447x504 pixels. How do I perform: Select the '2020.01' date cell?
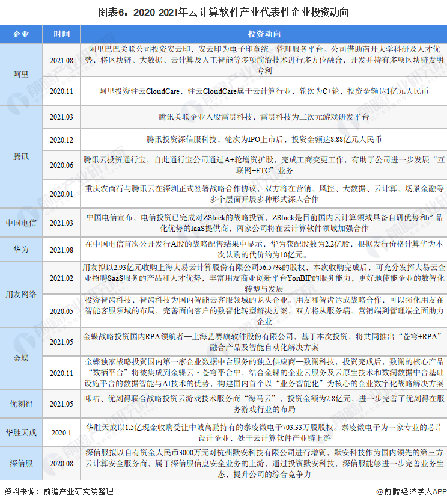(x=61, y=194)
